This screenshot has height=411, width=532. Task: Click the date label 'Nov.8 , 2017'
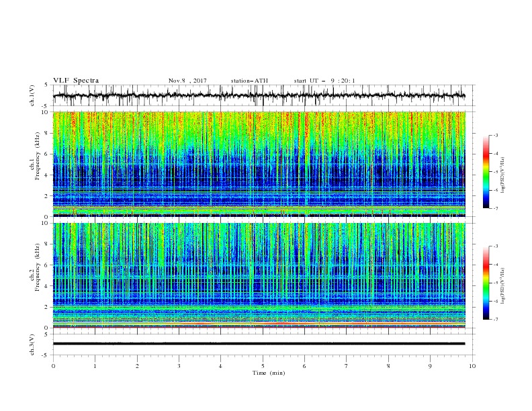(187, 81)
